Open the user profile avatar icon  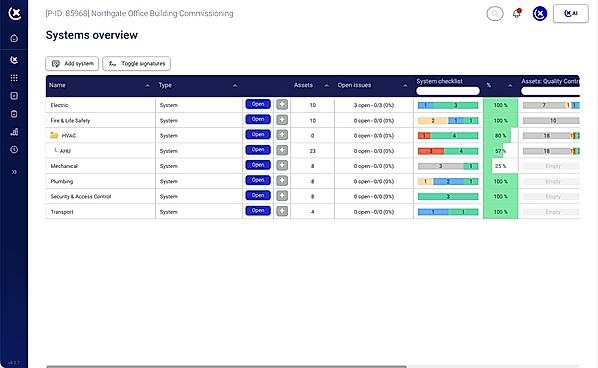coord(540,14)
